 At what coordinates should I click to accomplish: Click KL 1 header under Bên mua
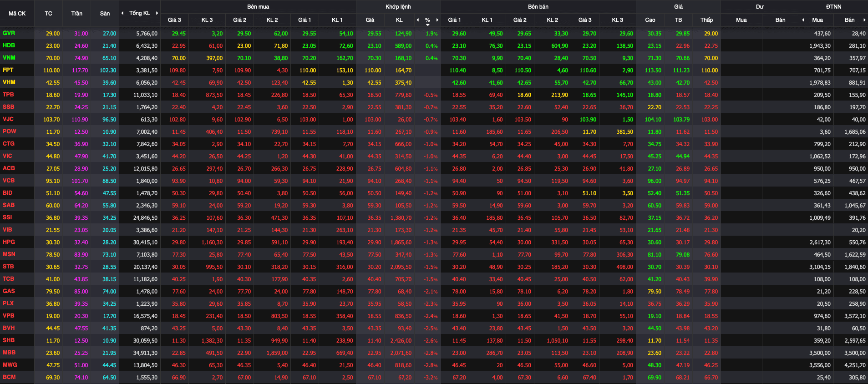tap(337, 20)
